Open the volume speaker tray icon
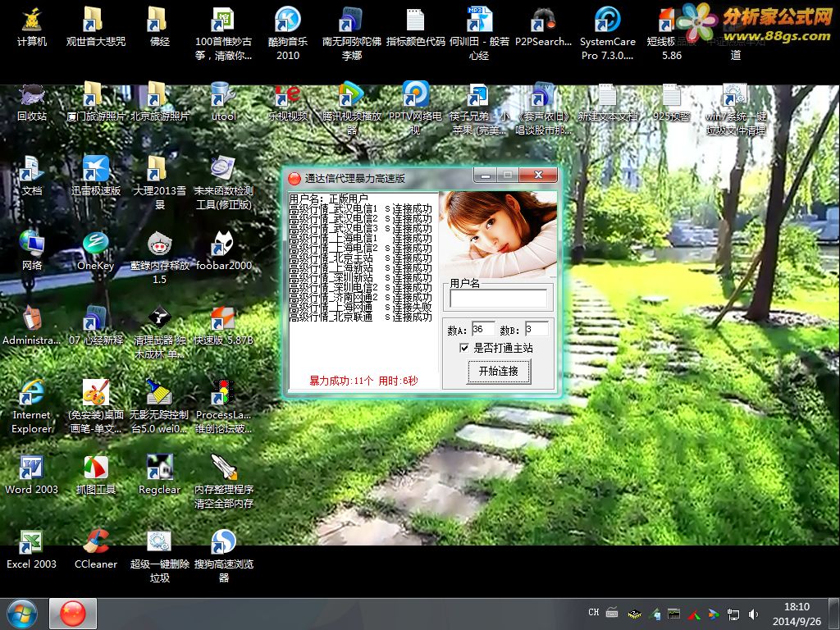 pos(753,614)
